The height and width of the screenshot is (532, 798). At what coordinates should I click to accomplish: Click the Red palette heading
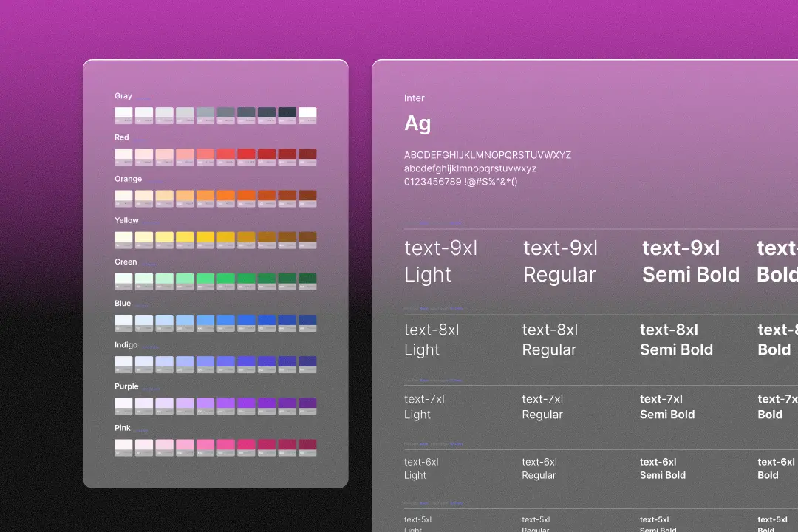pos(122,137)
